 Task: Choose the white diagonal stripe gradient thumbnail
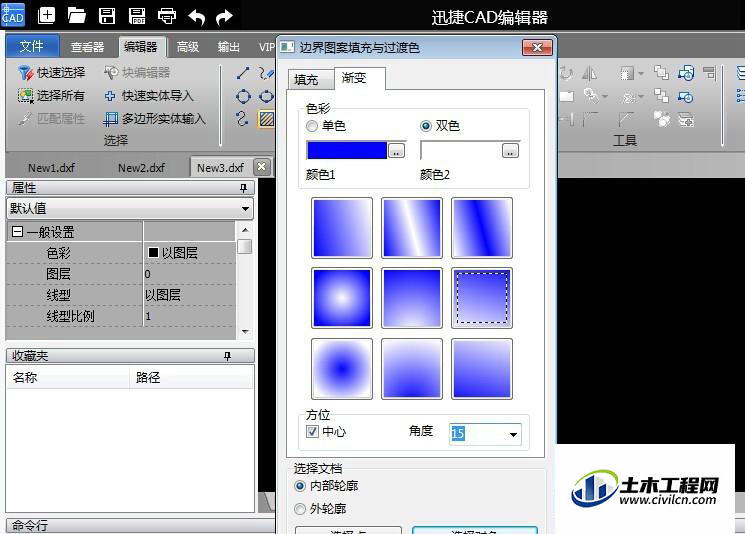click(x=411, y=228)
